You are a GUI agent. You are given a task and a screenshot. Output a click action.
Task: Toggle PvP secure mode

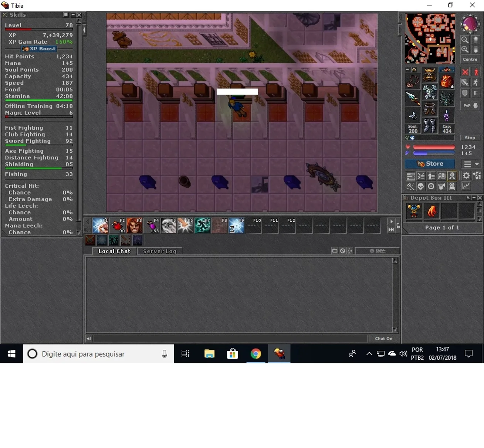coord(471,106)
